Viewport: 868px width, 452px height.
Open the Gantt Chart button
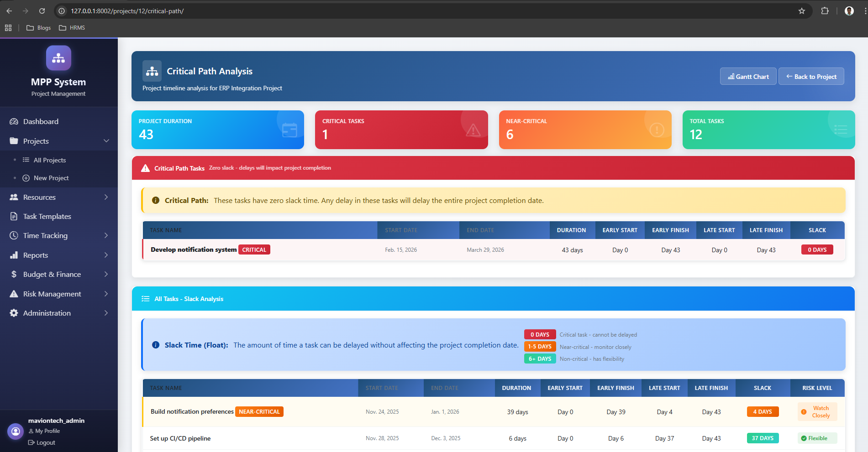pos(748,77)
